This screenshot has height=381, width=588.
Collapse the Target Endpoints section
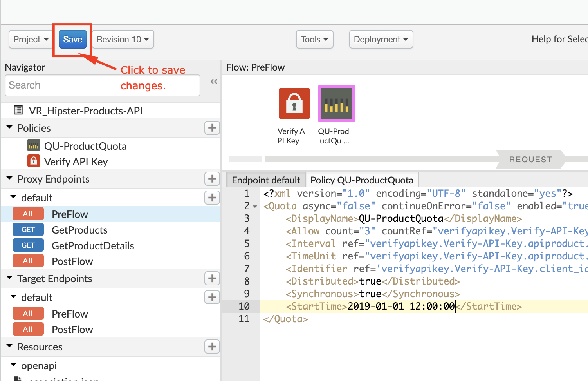coord(9,278)
